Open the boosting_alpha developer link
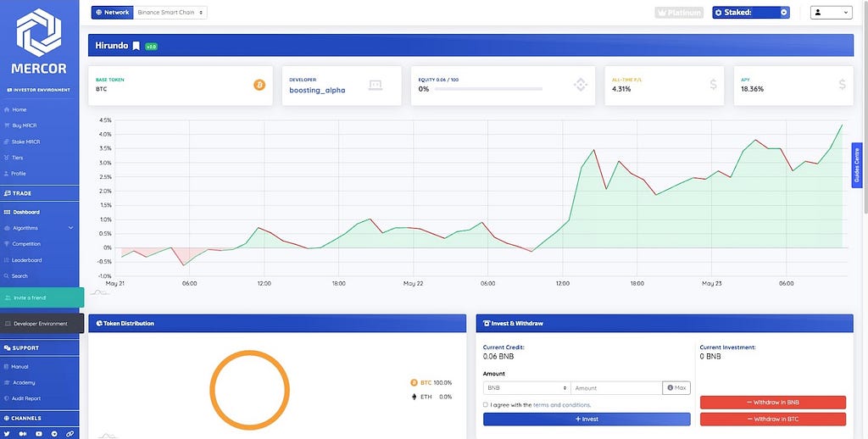 (x=317, y=90)
